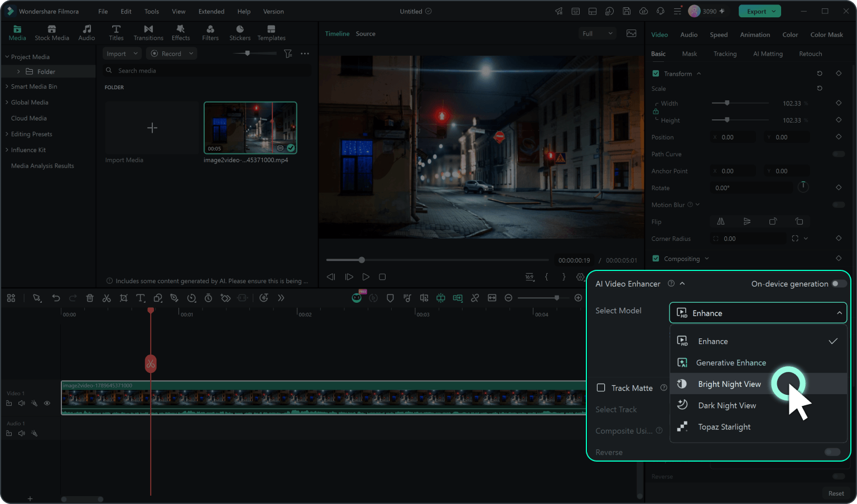Click the filter icon in media panel
Screen dimensions: 857x504
point(288,54)
